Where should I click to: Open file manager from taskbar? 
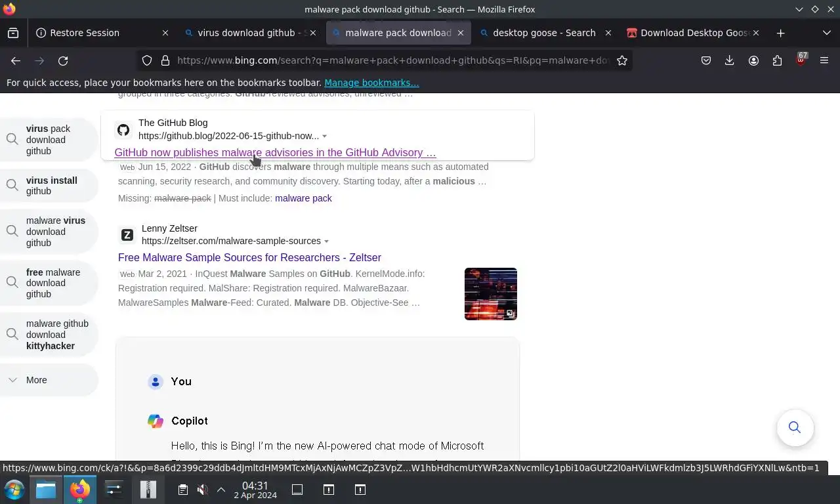46,490
